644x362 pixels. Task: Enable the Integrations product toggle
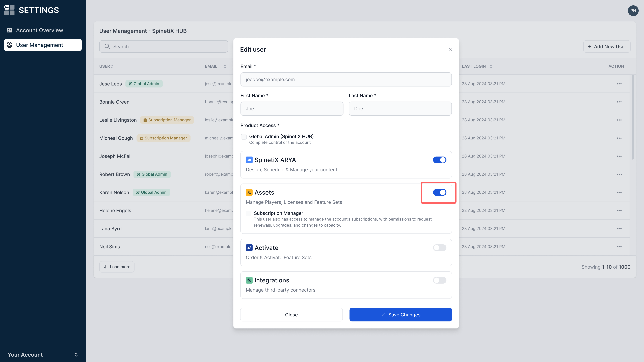pyautogui.click(x=440, y=280)
